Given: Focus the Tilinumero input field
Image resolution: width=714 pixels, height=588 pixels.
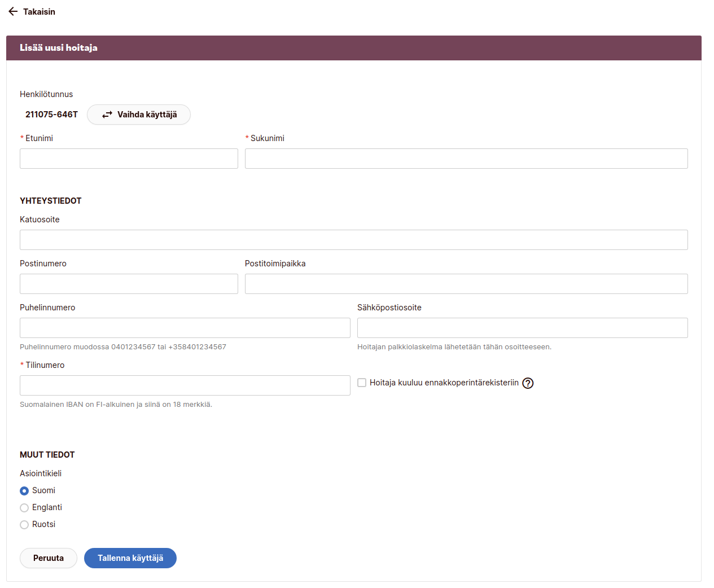Looking at the screenshot, I should [x=185, y=385].
